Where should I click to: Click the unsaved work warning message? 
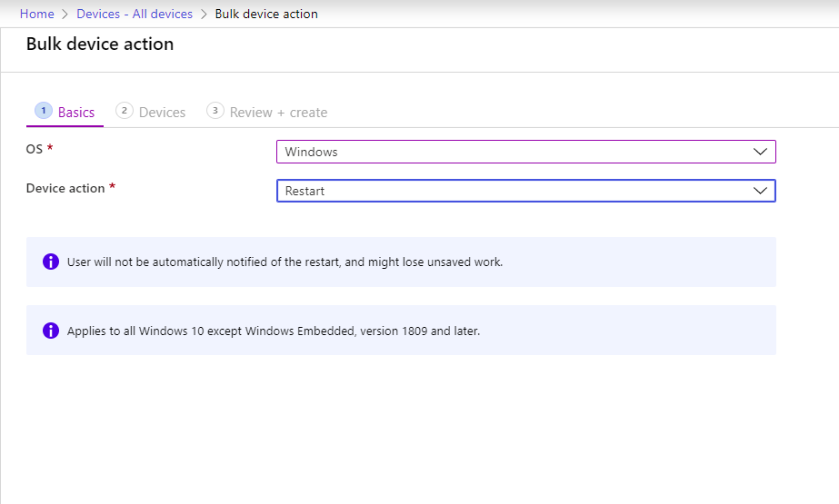pyautogui.click(x=285, y=262)
